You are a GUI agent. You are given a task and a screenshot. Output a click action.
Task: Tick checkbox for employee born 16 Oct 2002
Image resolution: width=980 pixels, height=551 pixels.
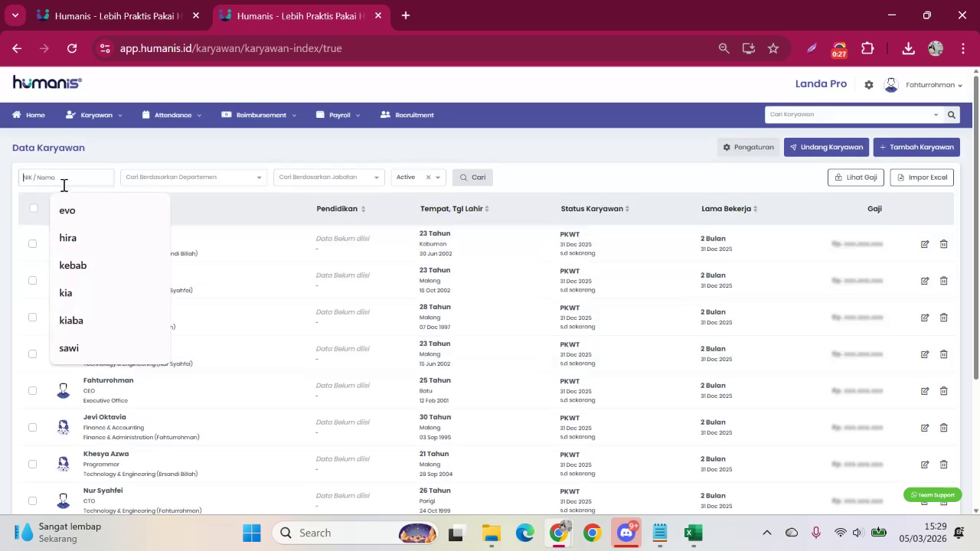[32, 281]
